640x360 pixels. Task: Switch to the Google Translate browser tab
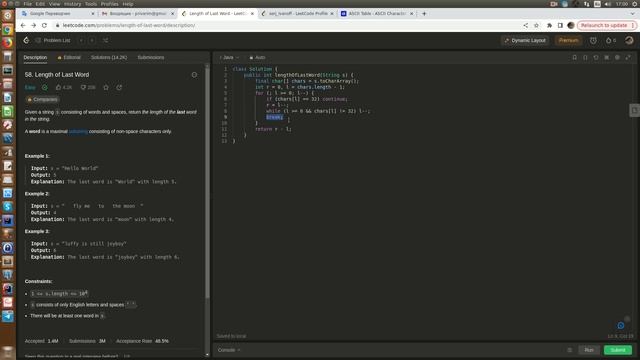pos(58,13)
